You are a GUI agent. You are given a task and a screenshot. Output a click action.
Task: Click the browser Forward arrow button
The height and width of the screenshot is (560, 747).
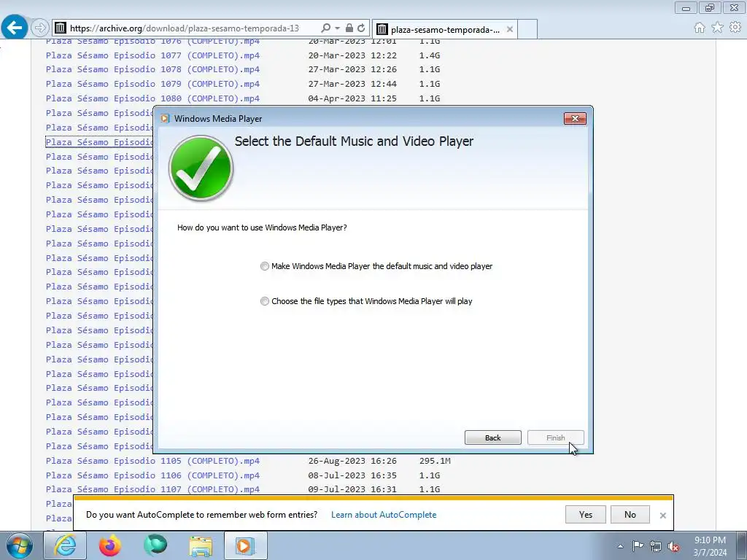coord(40,28)
